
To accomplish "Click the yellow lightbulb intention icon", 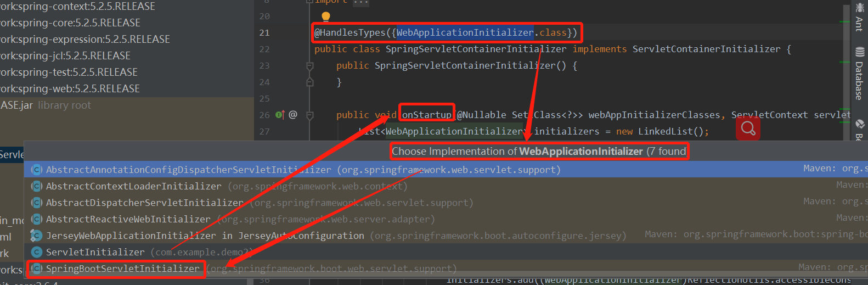I will click(x=325, y=17).
